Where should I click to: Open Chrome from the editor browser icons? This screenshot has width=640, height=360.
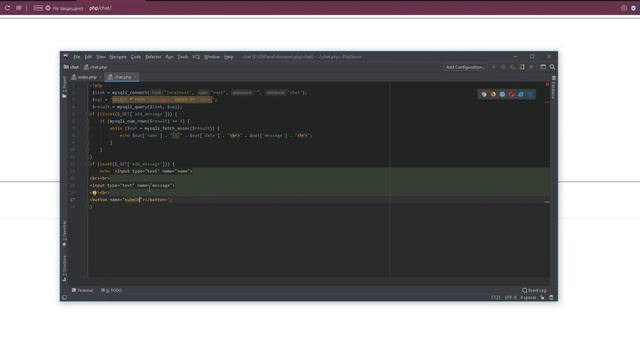coord(484,94)
